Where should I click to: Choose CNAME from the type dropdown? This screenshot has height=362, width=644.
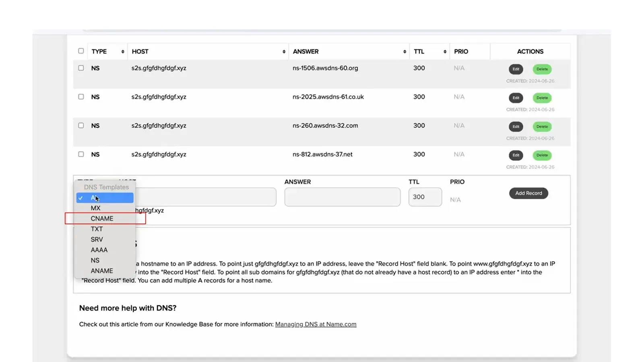(x=105, y=218)
